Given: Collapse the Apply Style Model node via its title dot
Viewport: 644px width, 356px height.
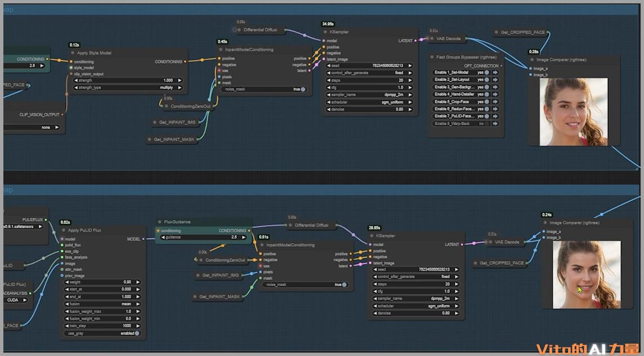Looking at the screenshot, I should tap(73, 53).
